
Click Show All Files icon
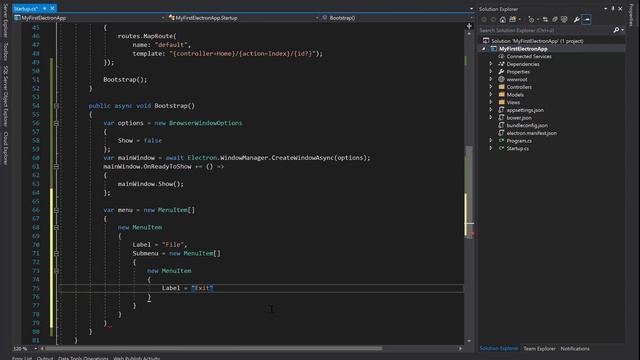pyautogui.click(x=564, y=20)
